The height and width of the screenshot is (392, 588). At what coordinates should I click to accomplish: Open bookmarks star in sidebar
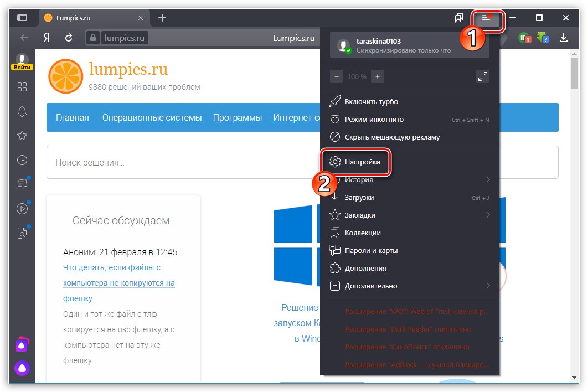point(22,136)
